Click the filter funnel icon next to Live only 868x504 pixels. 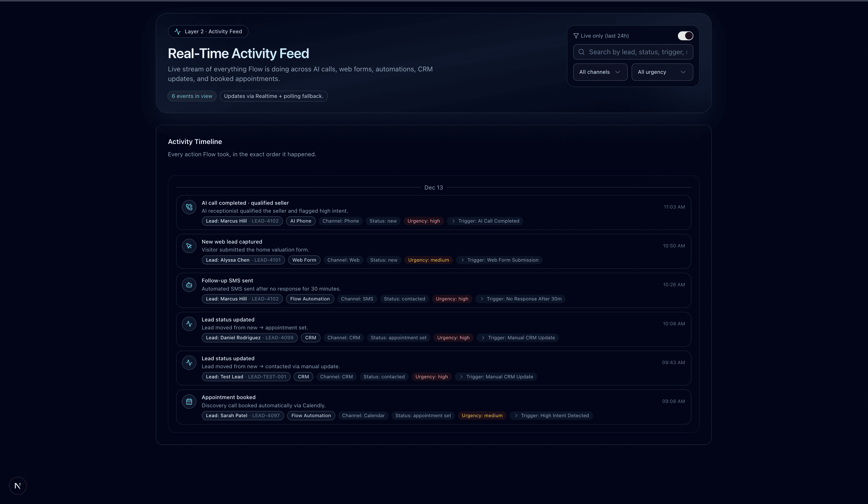tap(576, 35)
